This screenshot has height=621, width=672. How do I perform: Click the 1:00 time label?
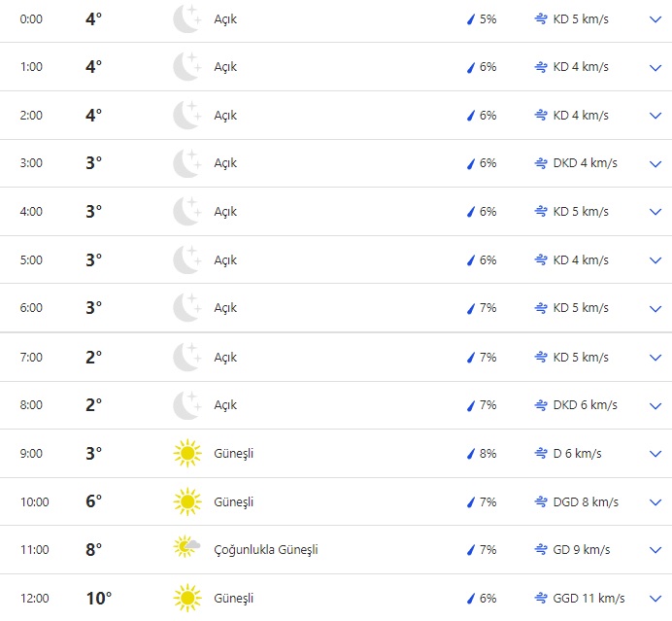(x=31, y=67)
